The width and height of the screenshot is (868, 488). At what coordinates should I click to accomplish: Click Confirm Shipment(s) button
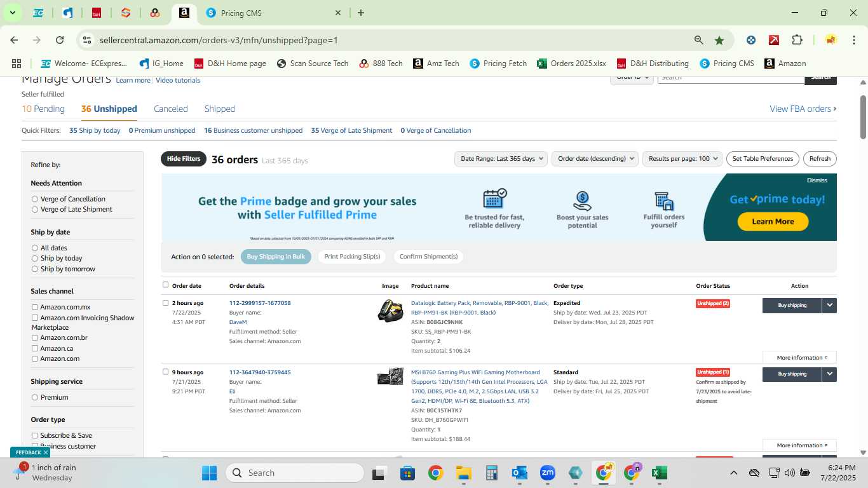(x=428, y=257)
